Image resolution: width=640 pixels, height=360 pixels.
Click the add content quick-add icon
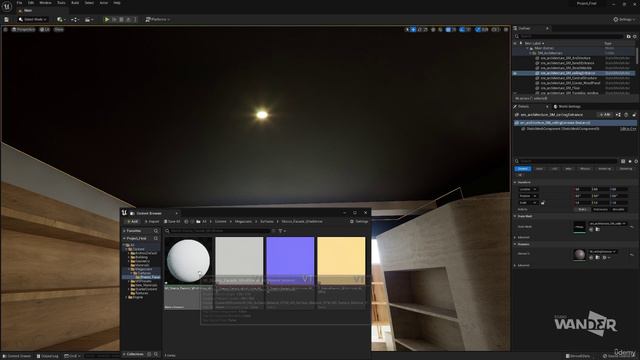click(x=61, y=19)
